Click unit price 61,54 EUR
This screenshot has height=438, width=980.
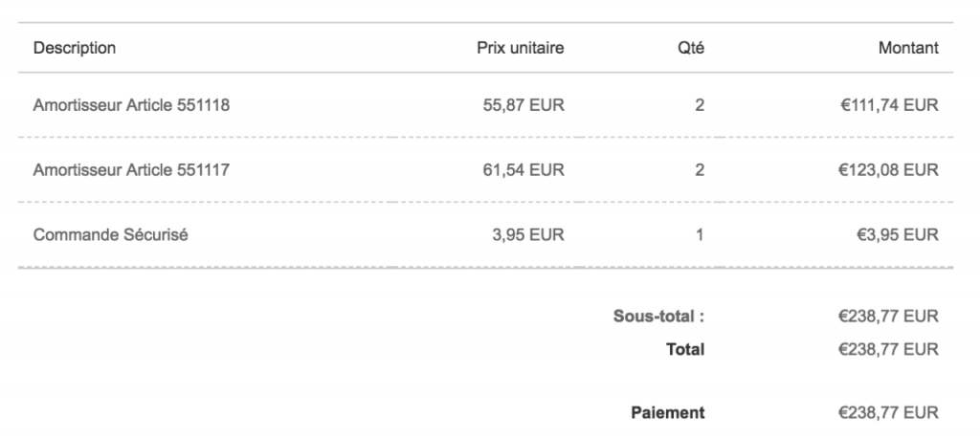tap(523, 170)
